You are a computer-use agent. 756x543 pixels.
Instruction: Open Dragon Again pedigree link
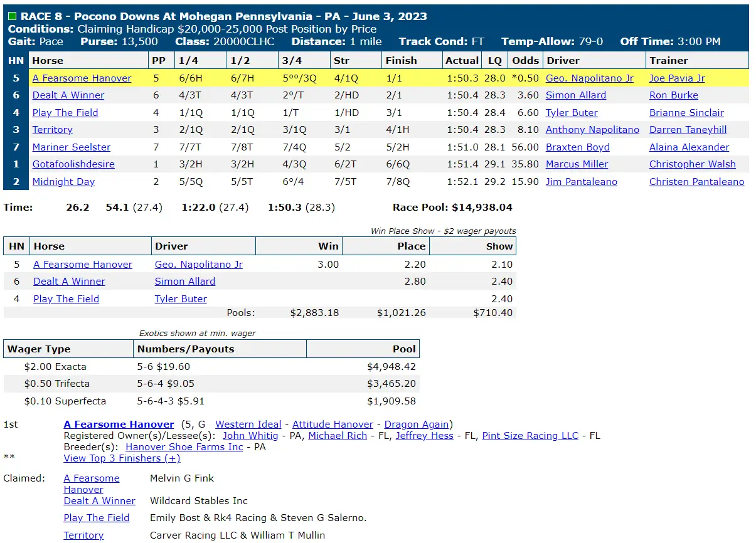(417, 424)
